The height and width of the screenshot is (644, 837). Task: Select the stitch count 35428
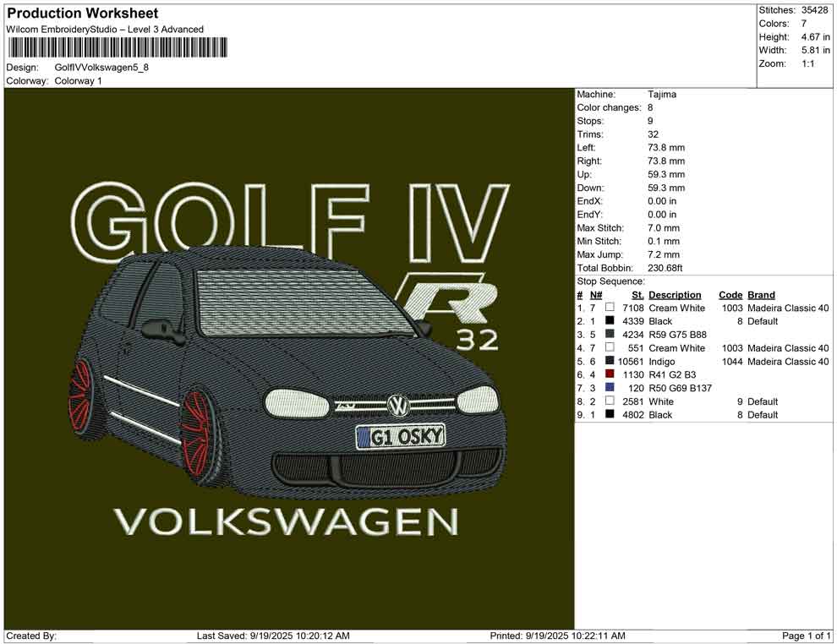(x=814, y=10)
